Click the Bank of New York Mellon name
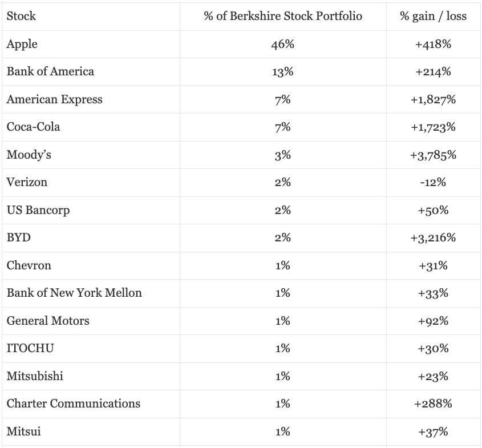 pyautogui.click(x=74, y=293)
